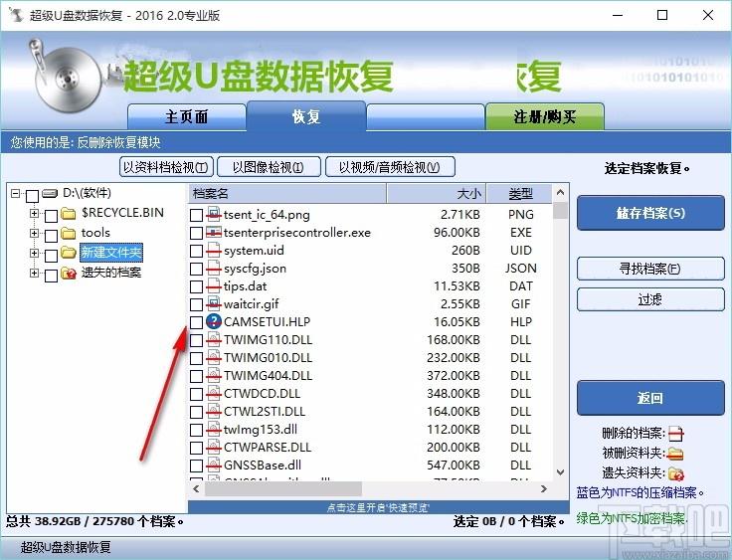Select the tips.dat file name
This screenshot has height=560, width=732.
(x=247, y=286)
